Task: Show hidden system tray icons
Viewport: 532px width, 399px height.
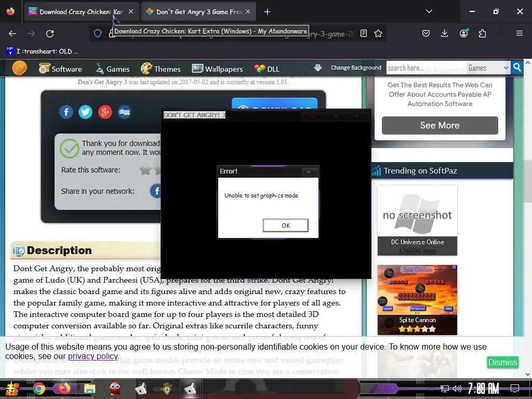Action: point(432,389)
